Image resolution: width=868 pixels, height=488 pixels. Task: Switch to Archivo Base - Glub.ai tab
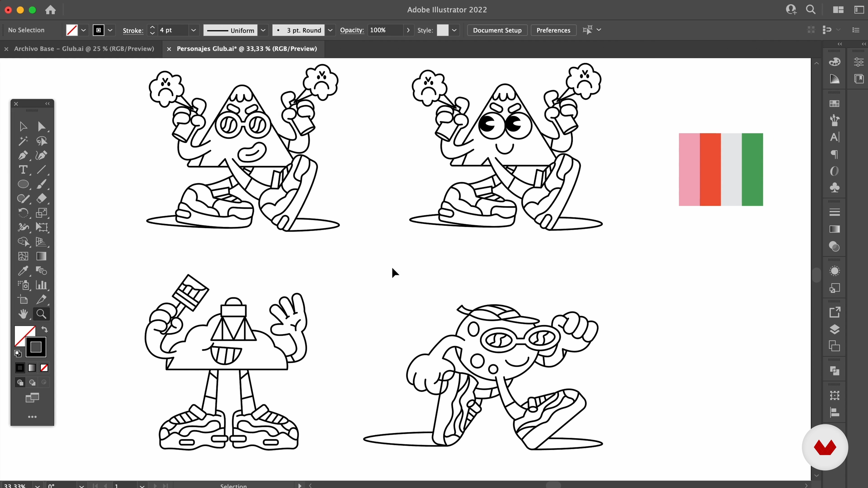click(x=84, y=49)
